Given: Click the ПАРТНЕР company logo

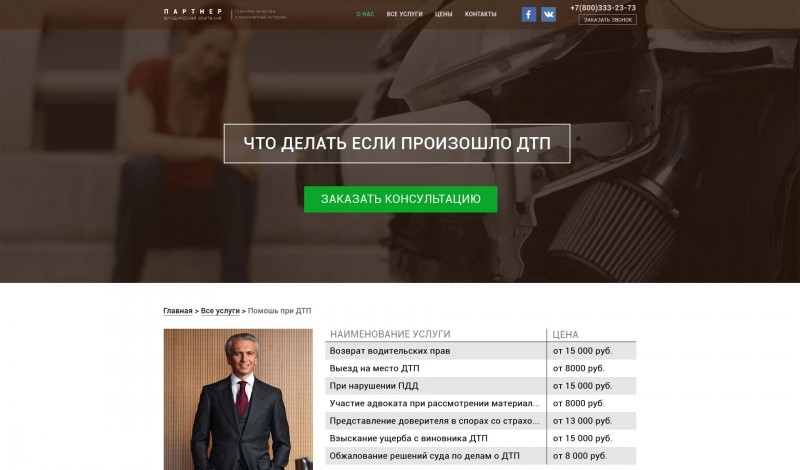Looking at the screenshot, I should pos(193,14).
